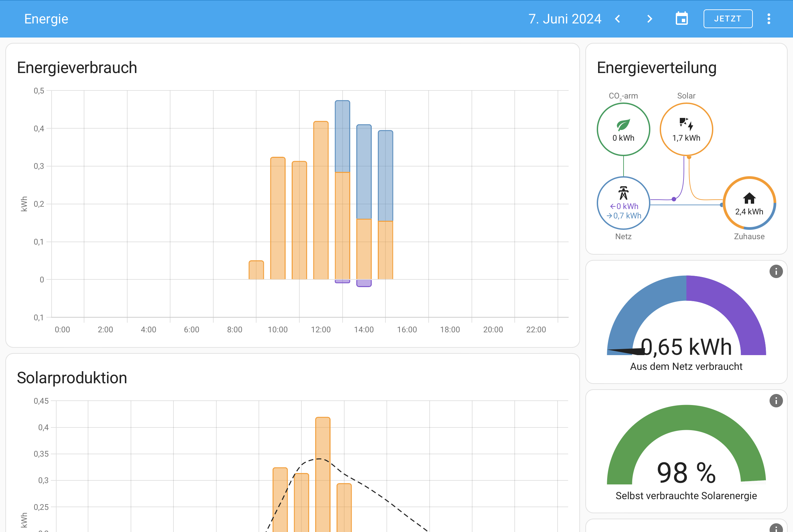Viewport: 793px width, 532px height.
Task: Show info for grid consumption gauge
Action: (x=776, y=271)
